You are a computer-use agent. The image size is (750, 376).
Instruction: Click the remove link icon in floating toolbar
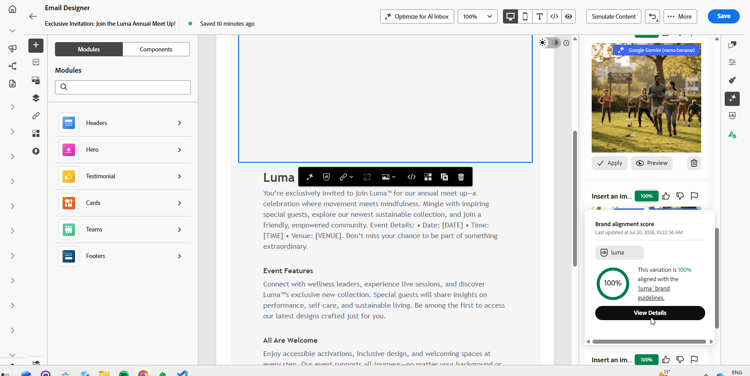click(367, 177)
